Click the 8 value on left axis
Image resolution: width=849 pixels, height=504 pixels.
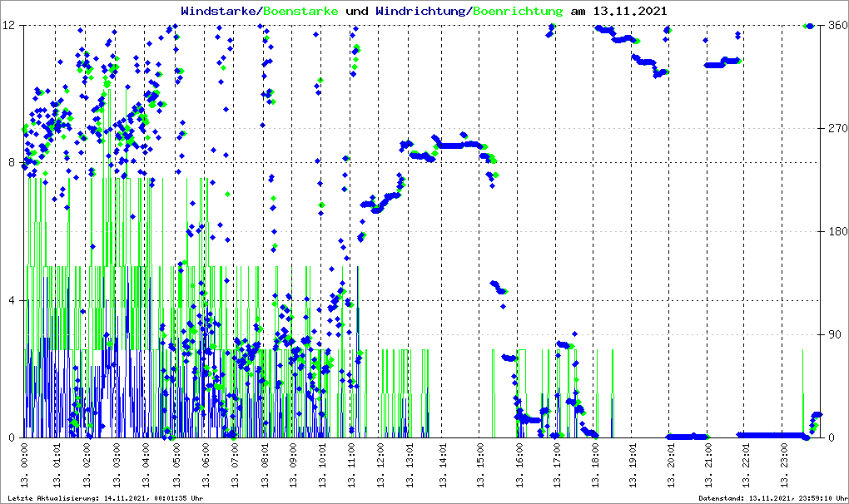[x=13, y=162]
